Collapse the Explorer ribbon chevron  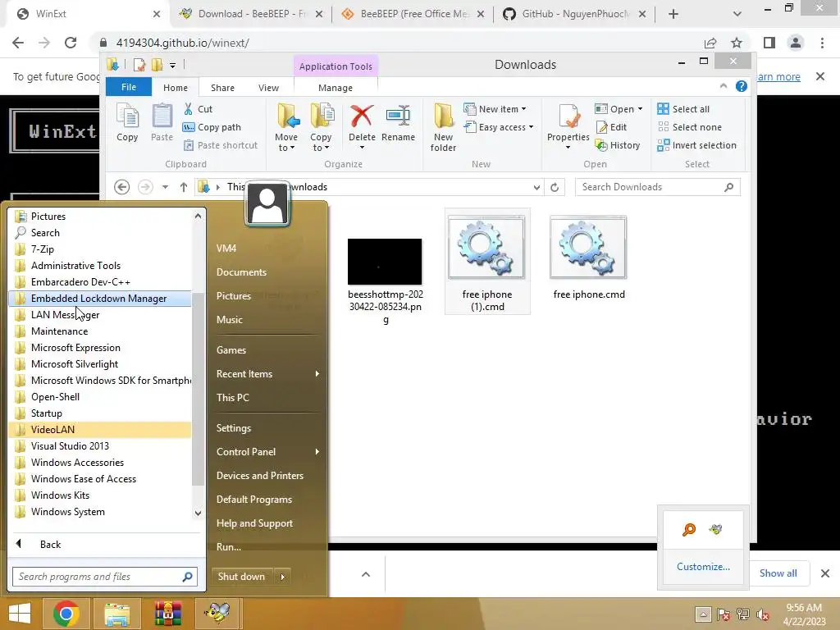(x=724, y=86)
